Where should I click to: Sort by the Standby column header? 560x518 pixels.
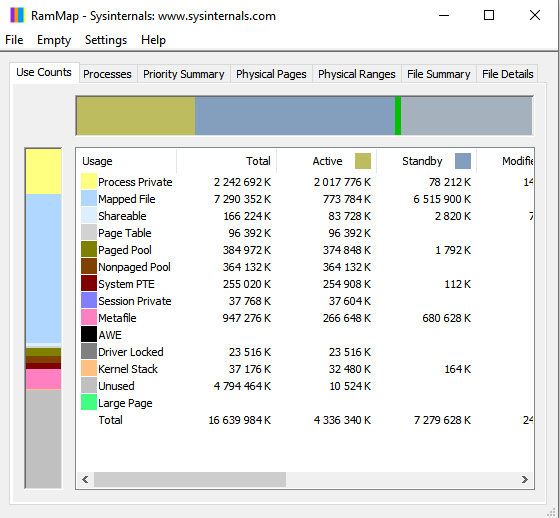pos(426,161)
